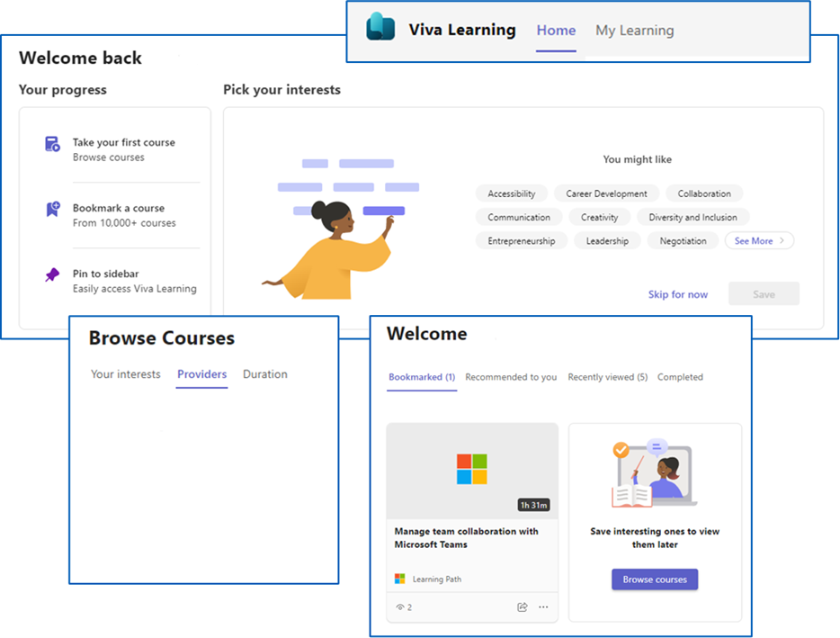
Task: Switch to the Recently viewed (5) tab
Action: tap(607, 377)
